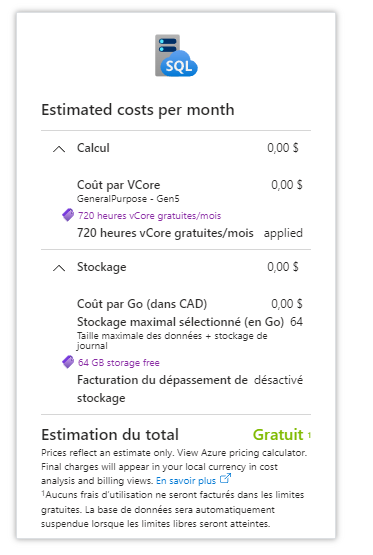
Task: Click the désactivé storage overage status
Action: [x=278, y=380]
